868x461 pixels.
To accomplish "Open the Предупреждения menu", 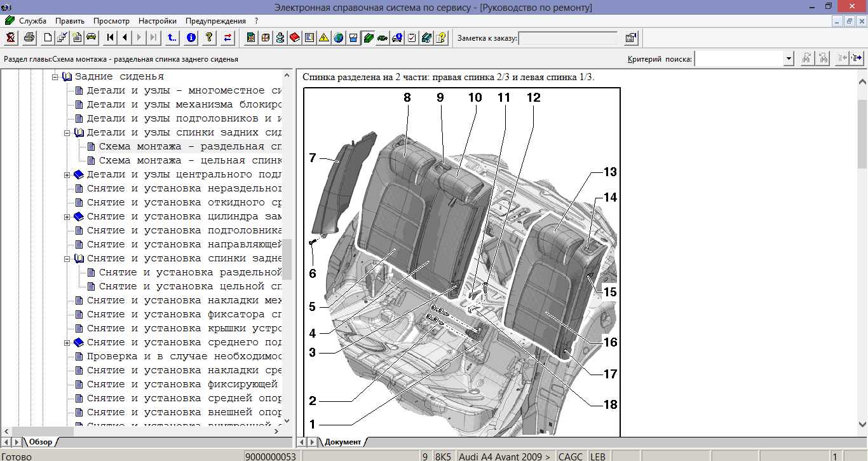I will (x=215, y=21).
